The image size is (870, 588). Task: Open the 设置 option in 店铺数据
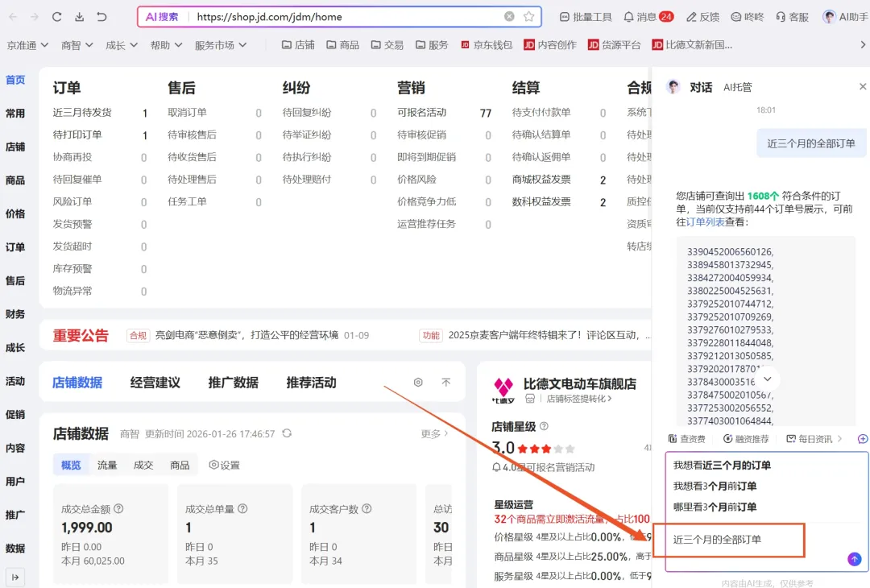pos(224,465)
